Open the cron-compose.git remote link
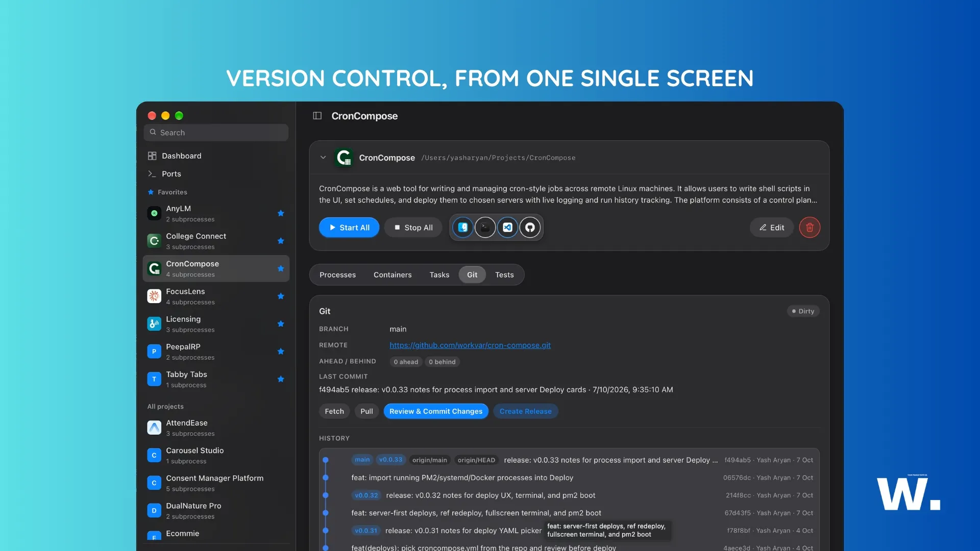 coord(470,345)
